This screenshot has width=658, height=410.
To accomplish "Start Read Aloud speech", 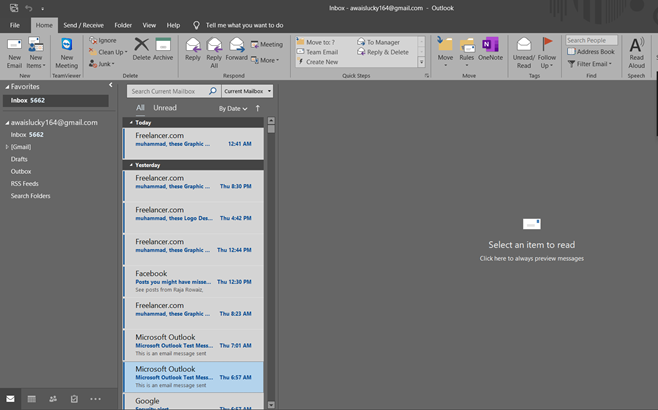I will [636, 53].
